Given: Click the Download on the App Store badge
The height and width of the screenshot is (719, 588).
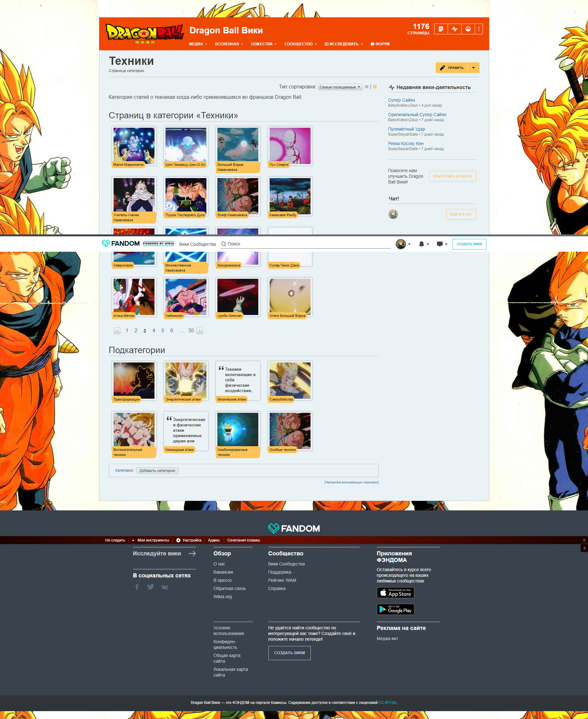Looking at the screenshot, I should tap(395, 593).
